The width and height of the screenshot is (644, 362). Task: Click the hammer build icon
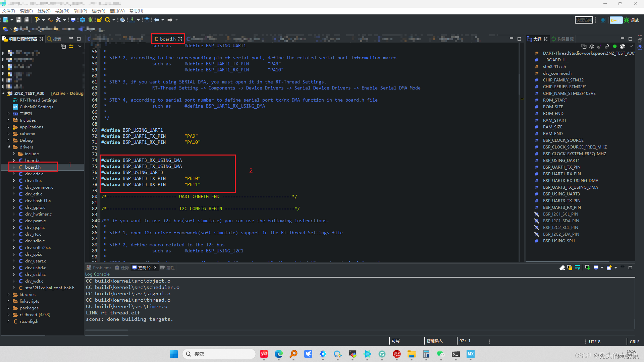(37, 20)
